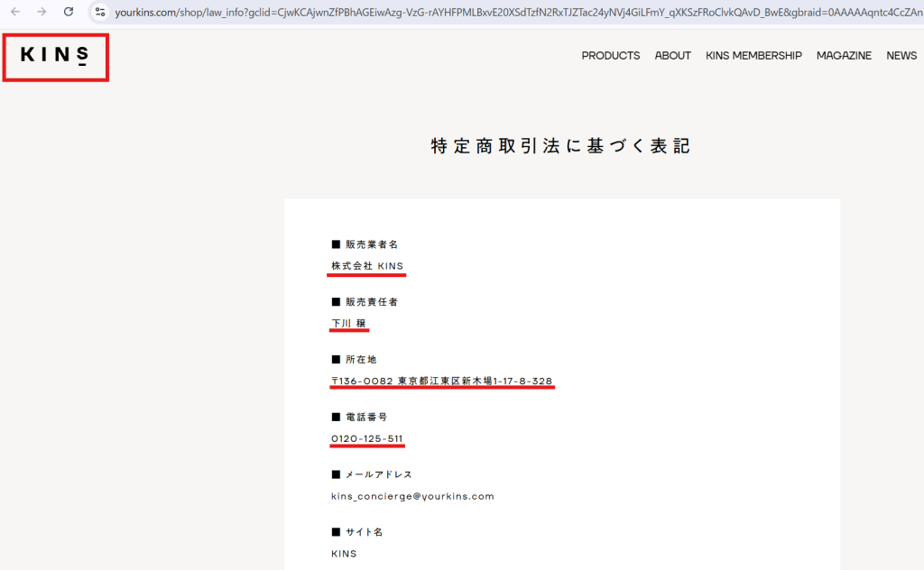Image resolution: width=924 pixels, height=570 pixels.
Task: Reload the current page
Action: (x=69, y=14)
